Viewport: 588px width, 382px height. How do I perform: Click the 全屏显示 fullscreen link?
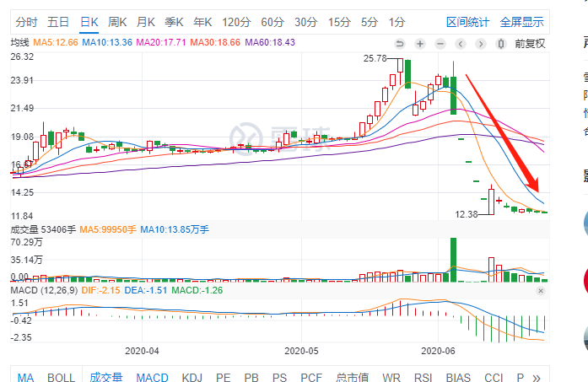click(522, 21)
